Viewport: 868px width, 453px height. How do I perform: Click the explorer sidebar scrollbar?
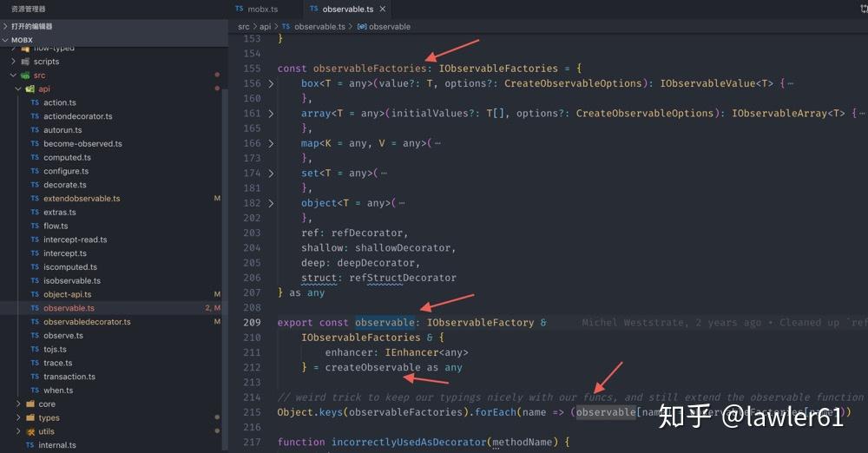[225, 269]
